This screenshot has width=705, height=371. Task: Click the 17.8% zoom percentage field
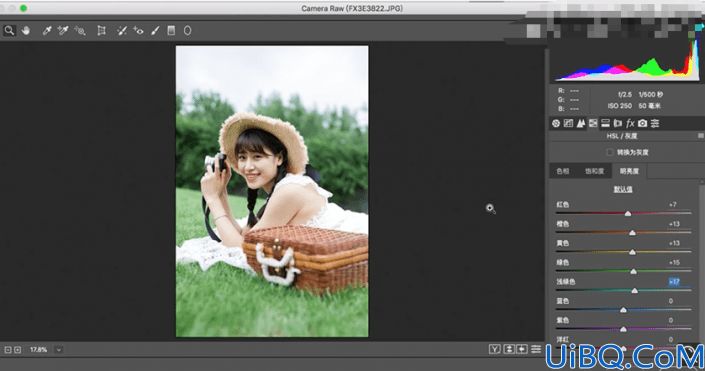tap(39, 350)
